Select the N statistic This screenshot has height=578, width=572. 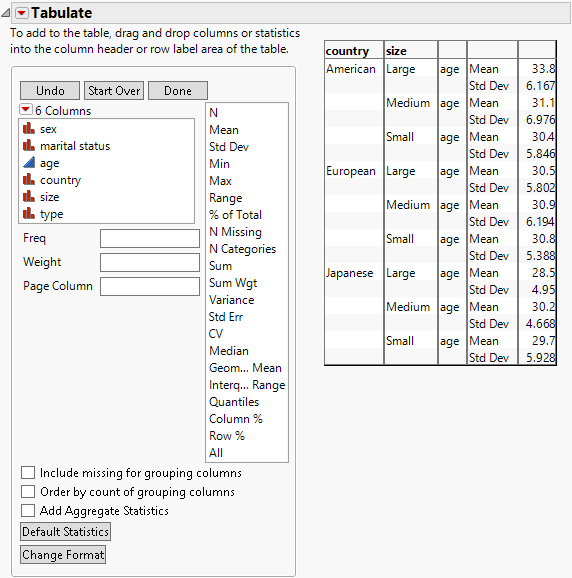tap(213, 112)
